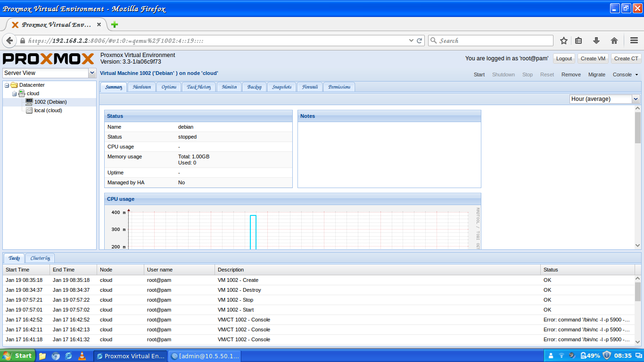Click the Datacenter folder icon in tree
644x362 pixels.
tap(14, 85)
